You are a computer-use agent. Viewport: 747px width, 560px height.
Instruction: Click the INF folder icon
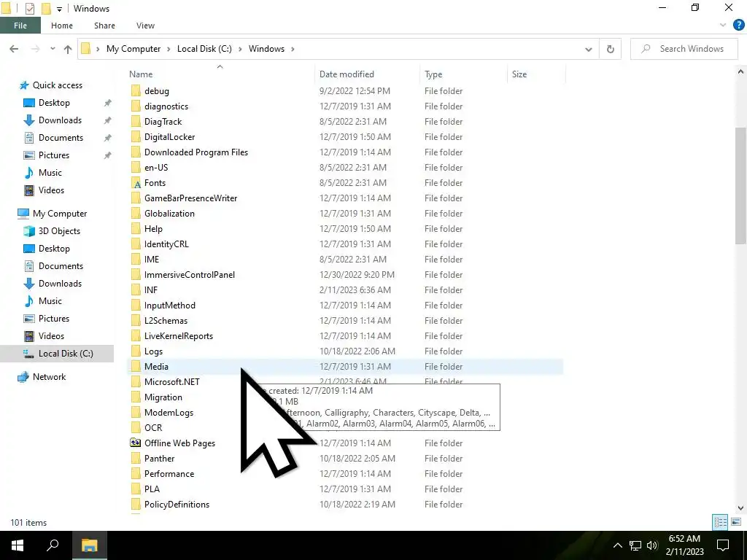pos(136,290)
